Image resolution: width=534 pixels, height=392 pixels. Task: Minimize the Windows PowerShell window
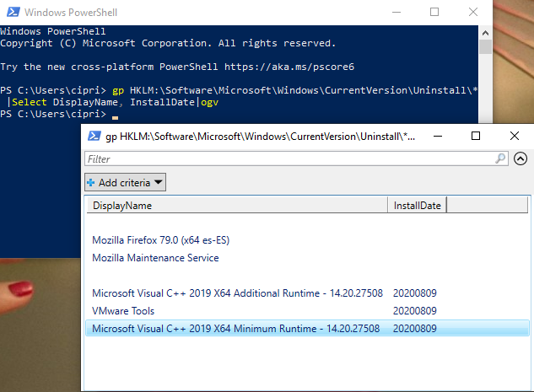396,13
